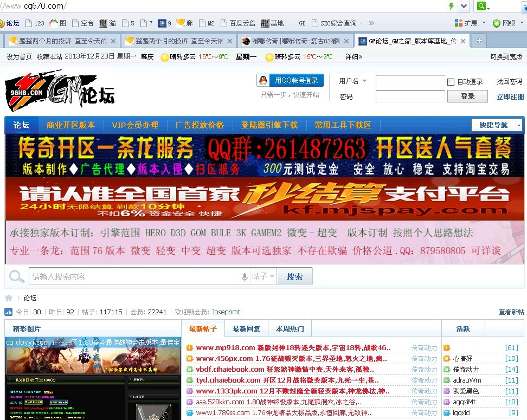Click 切换到宽版 link
527x420 pixels.
[506, 56]
